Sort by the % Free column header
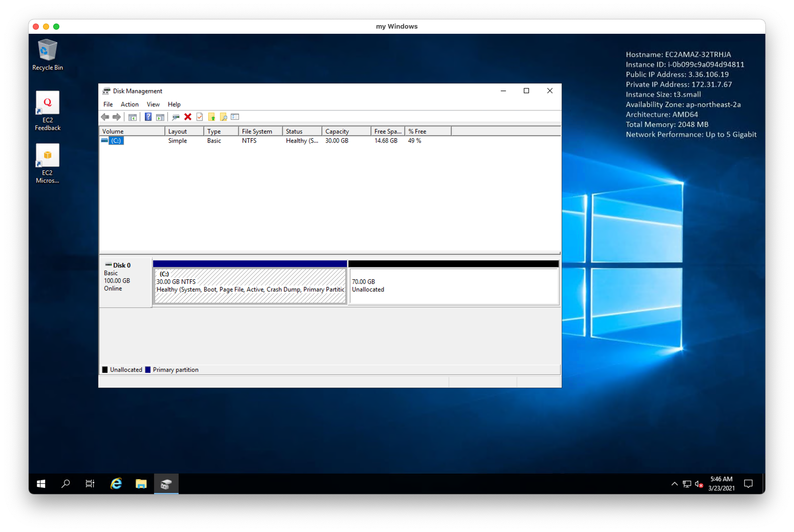The image size is (794, 532). pyautogui.click(x=428, y=131)
